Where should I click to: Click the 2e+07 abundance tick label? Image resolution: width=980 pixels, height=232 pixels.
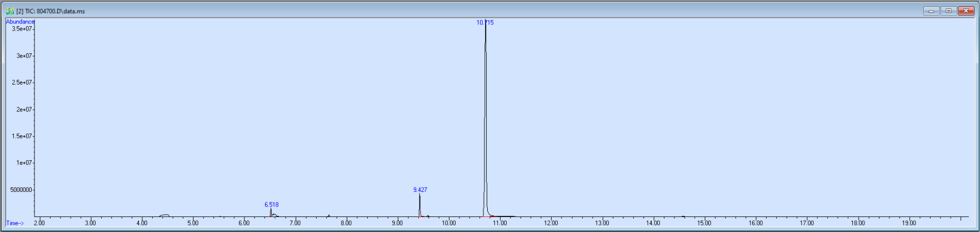click(x=24, y=110)
